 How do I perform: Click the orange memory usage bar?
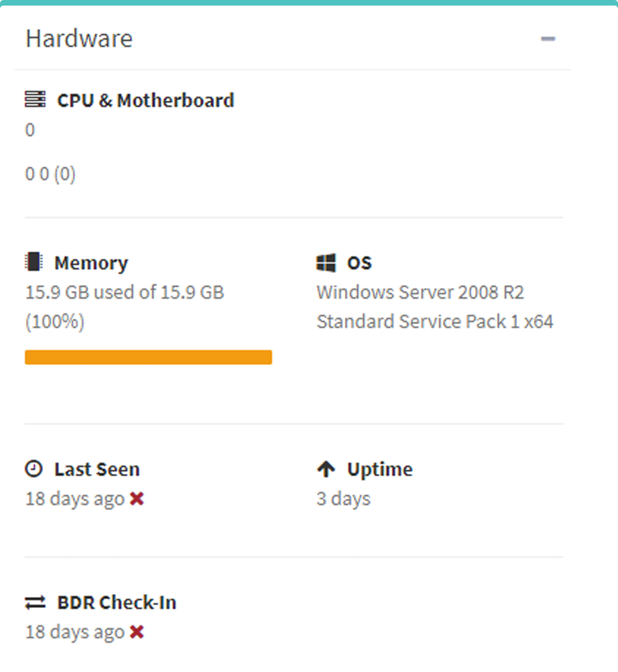(149, 357)
